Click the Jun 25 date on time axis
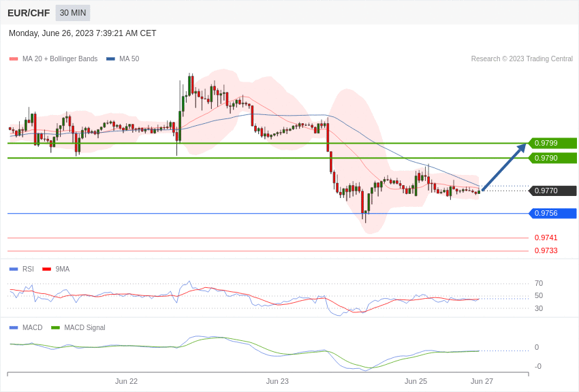The image size is (579, 392). [x=416, y=381]
